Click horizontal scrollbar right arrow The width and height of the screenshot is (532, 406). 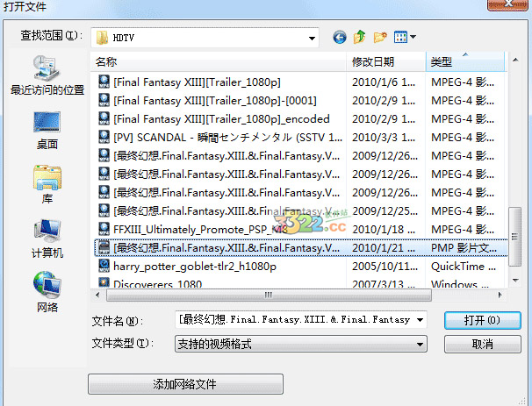[x=500, y=295]
